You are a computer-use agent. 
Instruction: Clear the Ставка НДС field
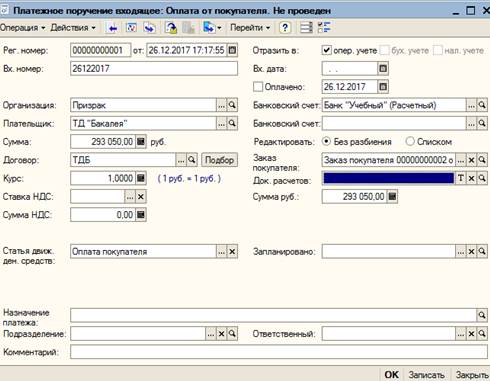pyautogui.click(x=141, y=197)
